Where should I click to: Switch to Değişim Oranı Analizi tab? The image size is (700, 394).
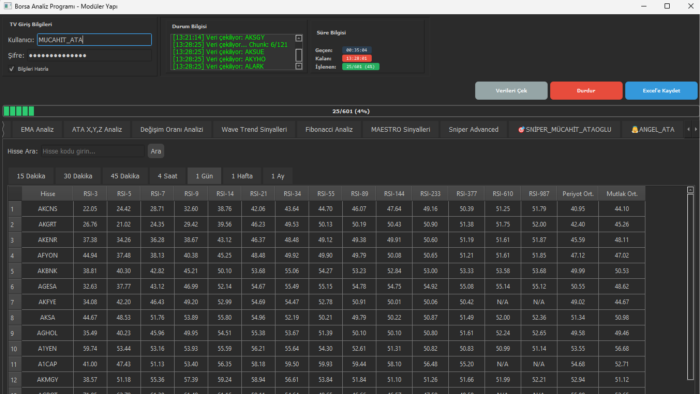171,129
